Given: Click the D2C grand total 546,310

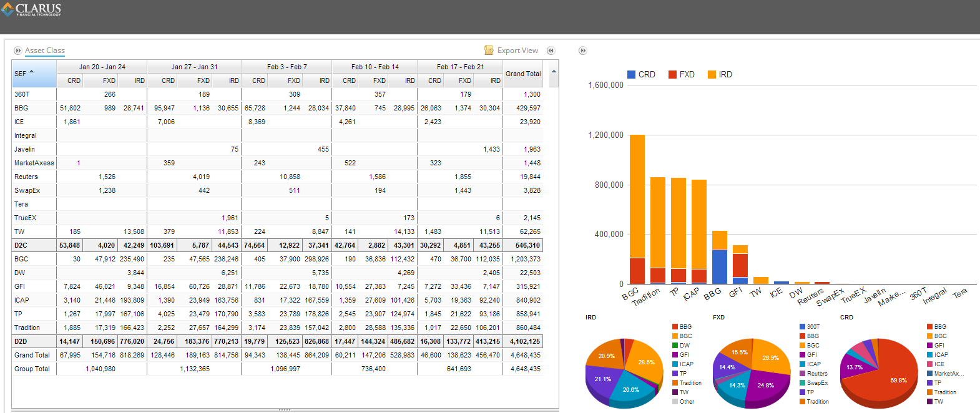Looking at the screenshot, I should pyautogui.click(x=528, y=245).
